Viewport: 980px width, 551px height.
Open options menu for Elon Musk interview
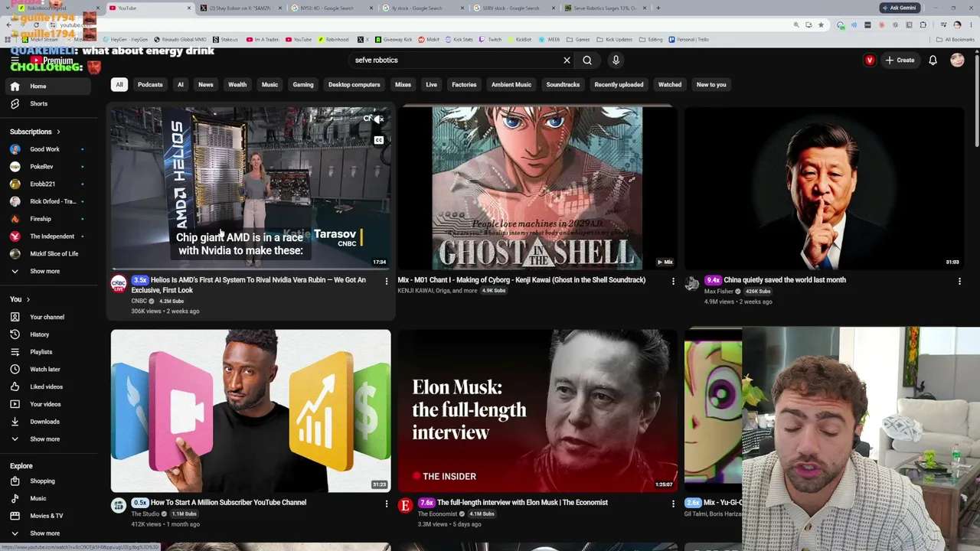pyautogui.click(x=673, y=504)
